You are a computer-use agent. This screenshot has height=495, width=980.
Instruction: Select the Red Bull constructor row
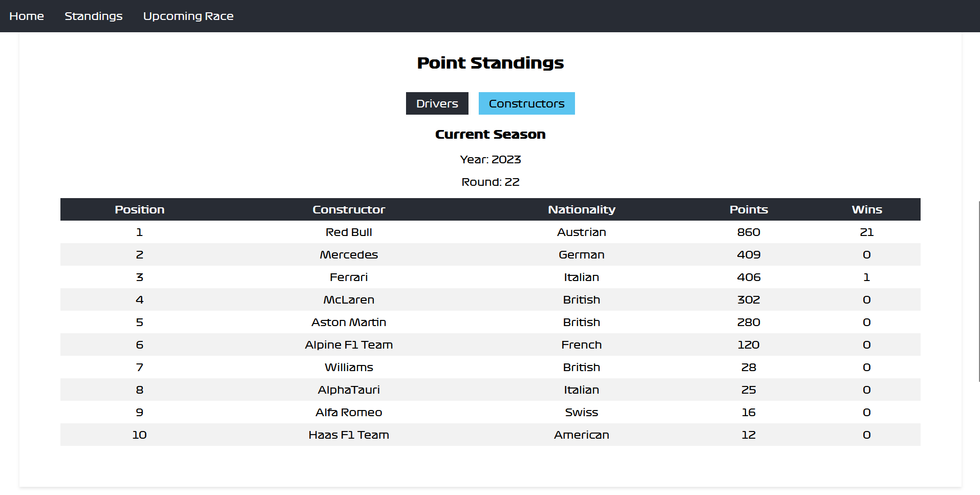(x=491, y=232)
